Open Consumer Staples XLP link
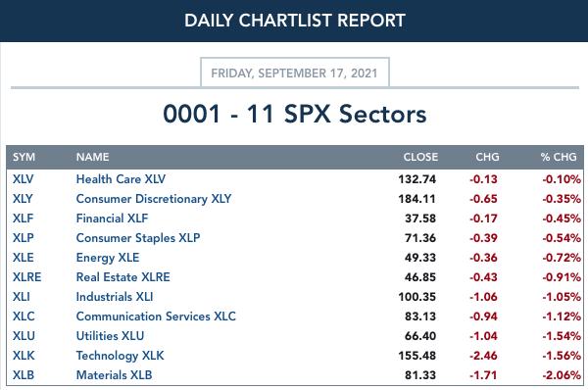The image size is (588, 390). coord(138,238)
